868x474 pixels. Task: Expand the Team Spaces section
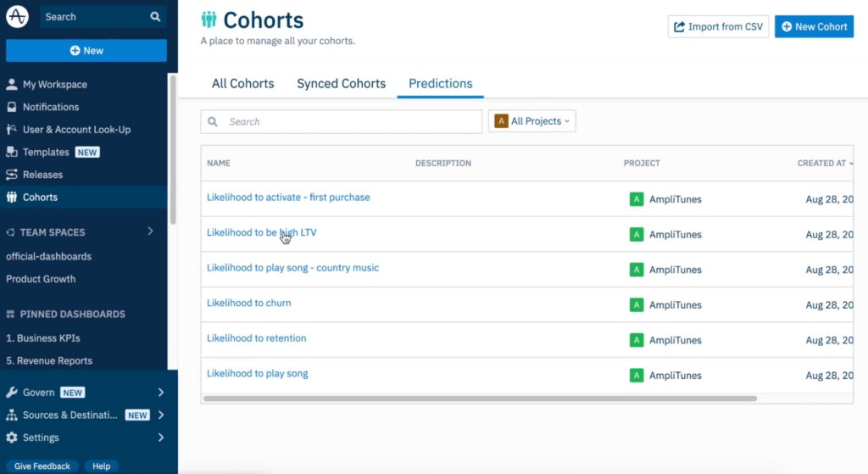click(150, 231)
